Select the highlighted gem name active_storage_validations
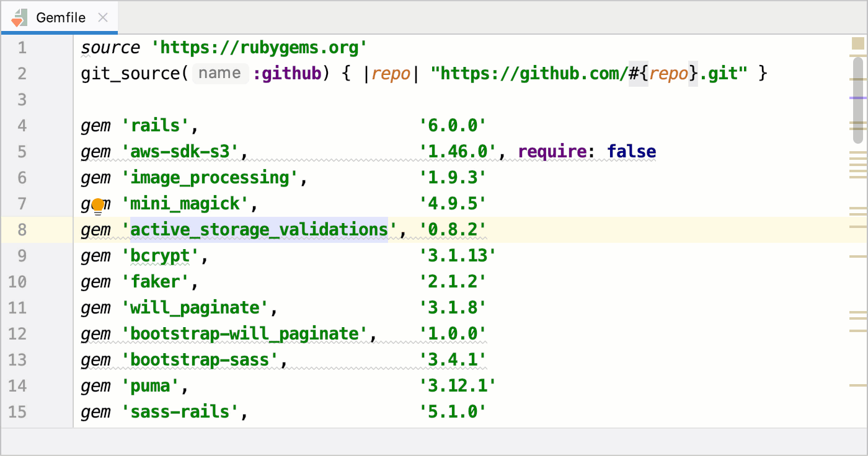Image resolution: width=868 pixels, height=456 pixels. (x=258, y=229)
